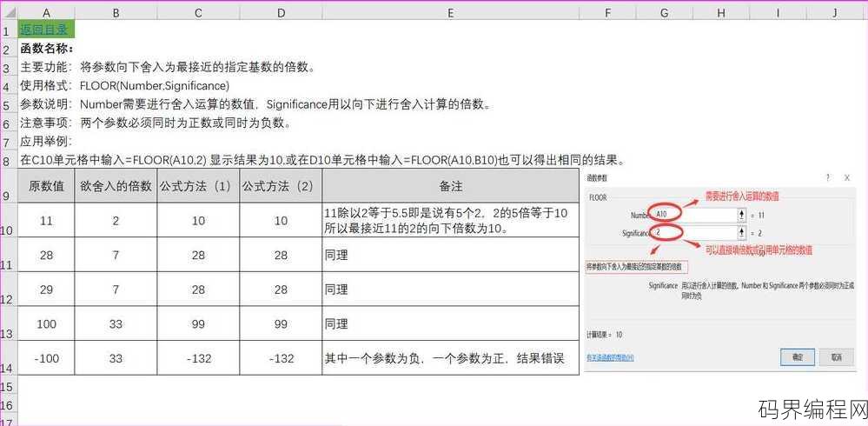Click the 注意事项 row text
868x426 pixels.
click(156, 123)
